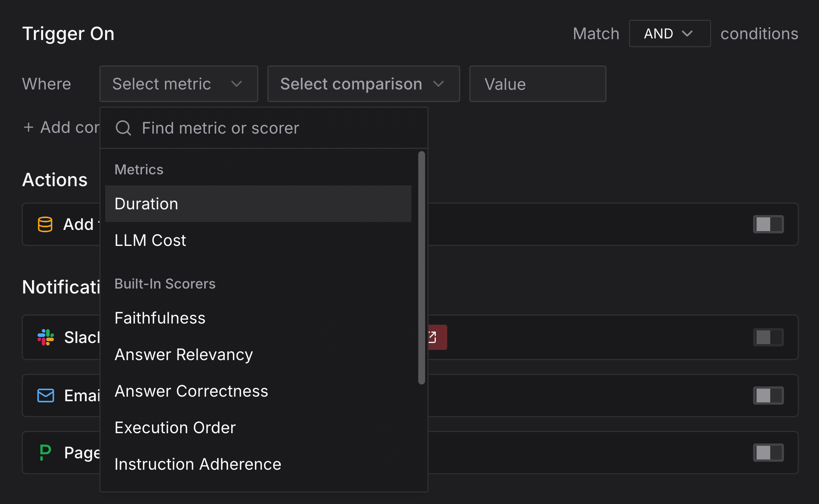
Task: Enable the Slack notification toggle
Action: (768, 337)
